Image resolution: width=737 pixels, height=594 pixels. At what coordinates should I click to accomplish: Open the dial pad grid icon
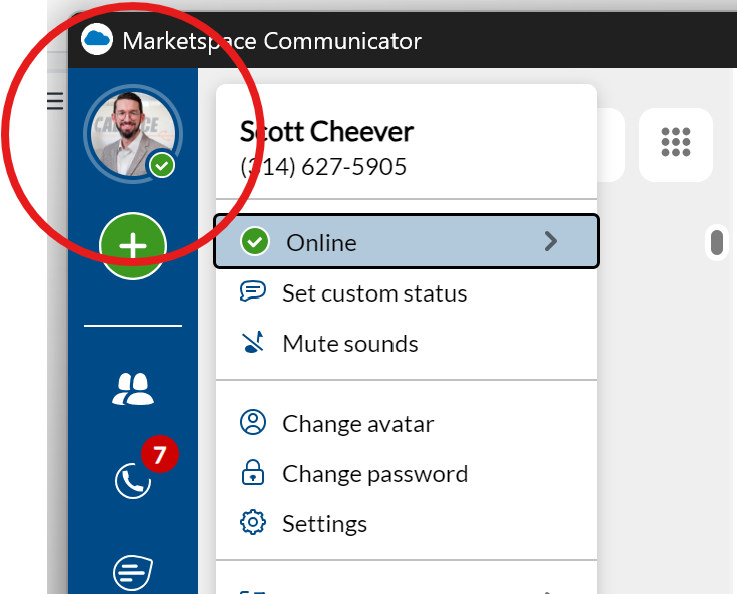pos(676,142)
